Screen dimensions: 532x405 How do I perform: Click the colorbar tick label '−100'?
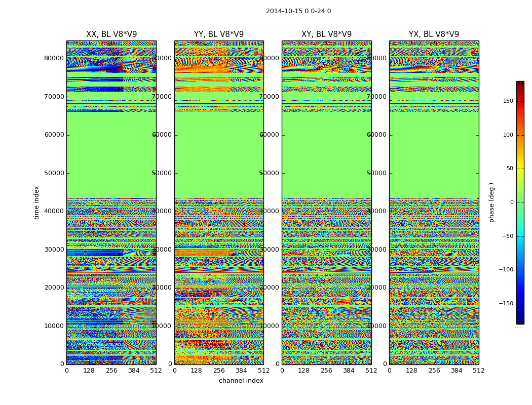[506, 270]
